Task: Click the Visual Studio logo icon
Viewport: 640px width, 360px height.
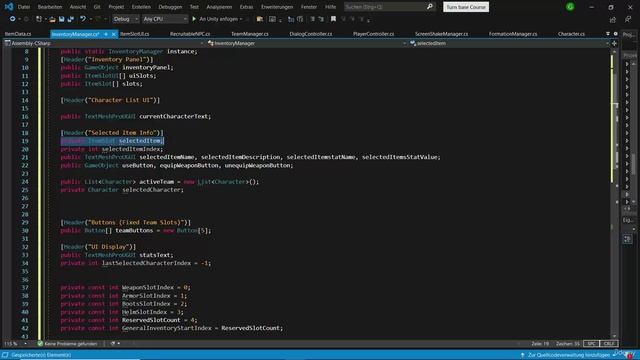Action: pos(9,7)
